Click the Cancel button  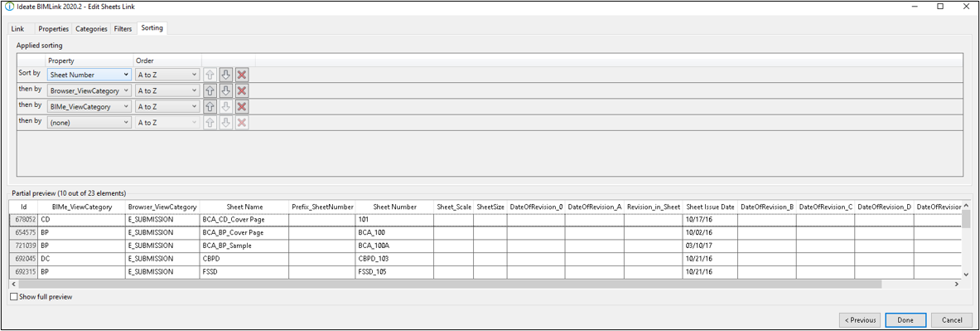(x=952, y=319)
